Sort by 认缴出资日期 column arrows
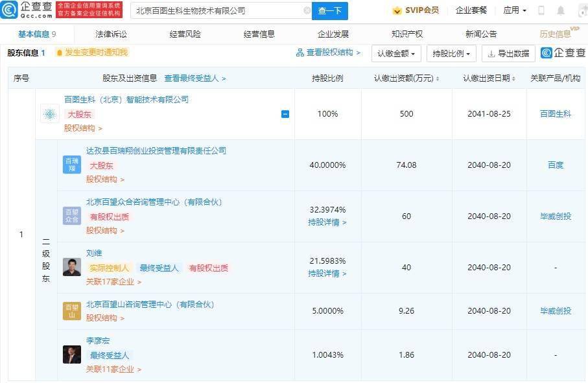 513,78
